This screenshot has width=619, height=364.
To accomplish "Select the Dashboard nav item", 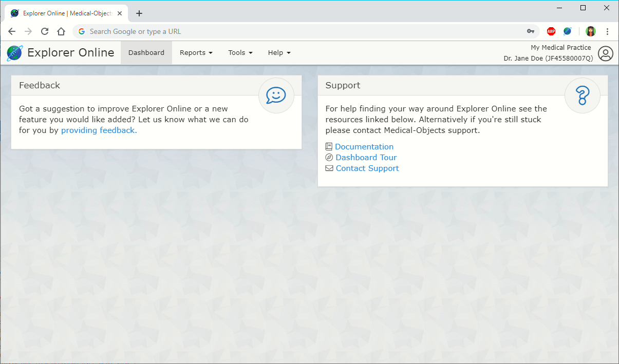I will click(x=146, y=53).
